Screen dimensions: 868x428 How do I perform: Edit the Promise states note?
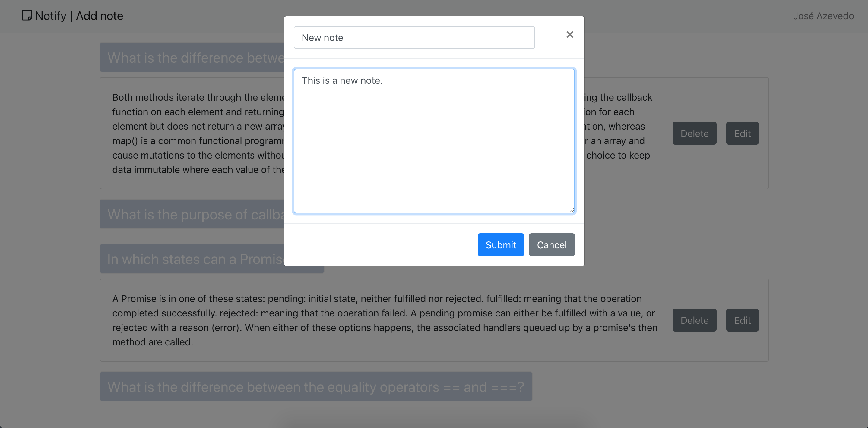pyautogui.click(x=742, y=320)
